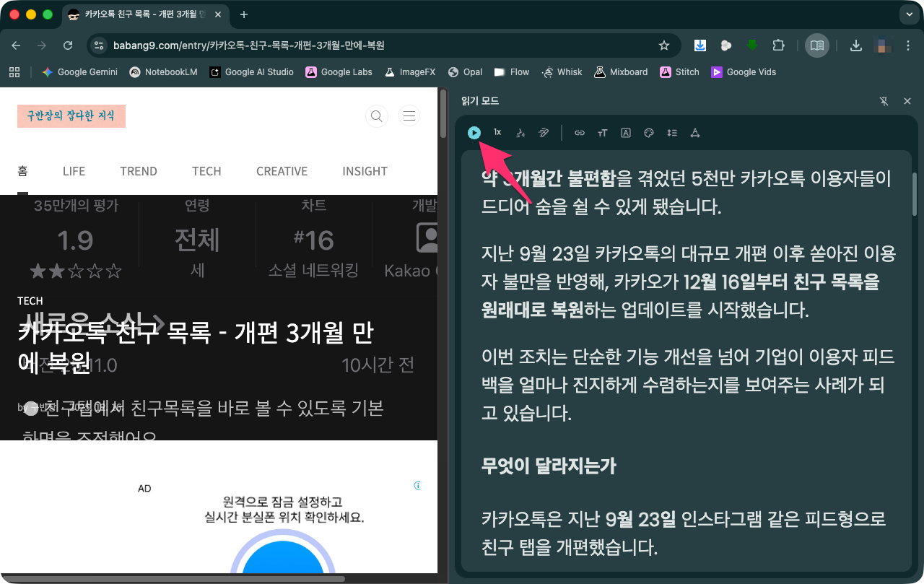Open the Chrome apps grid
The height and width of the screenshot is (584, 924).
[x=14, y=72]
